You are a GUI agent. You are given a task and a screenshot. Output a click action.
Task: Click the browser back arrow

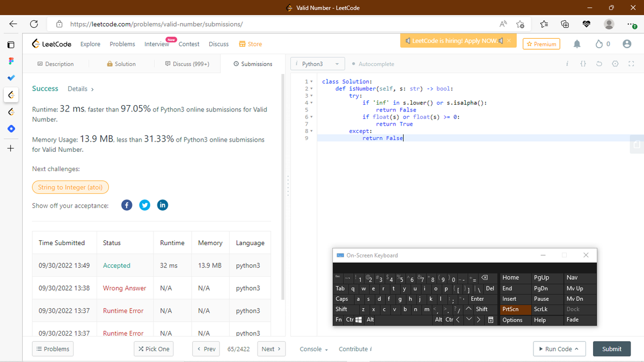(x=13, y=24)
